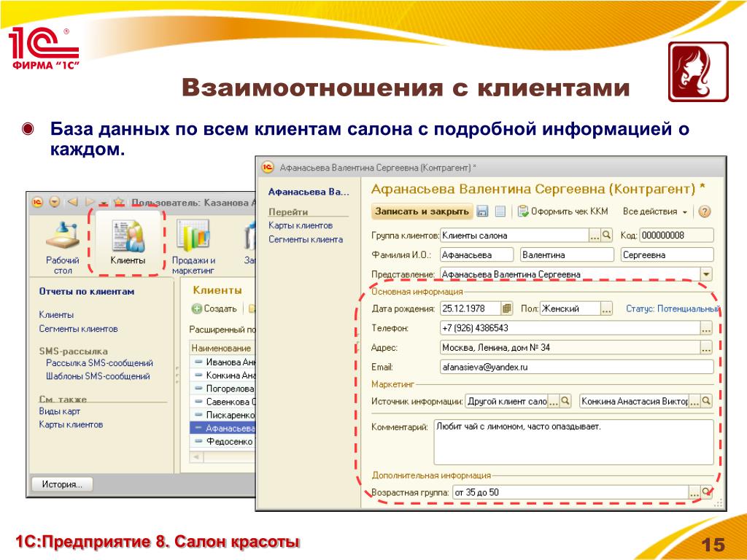Click the 1C icon in client card title bar

tap(268, 168)
